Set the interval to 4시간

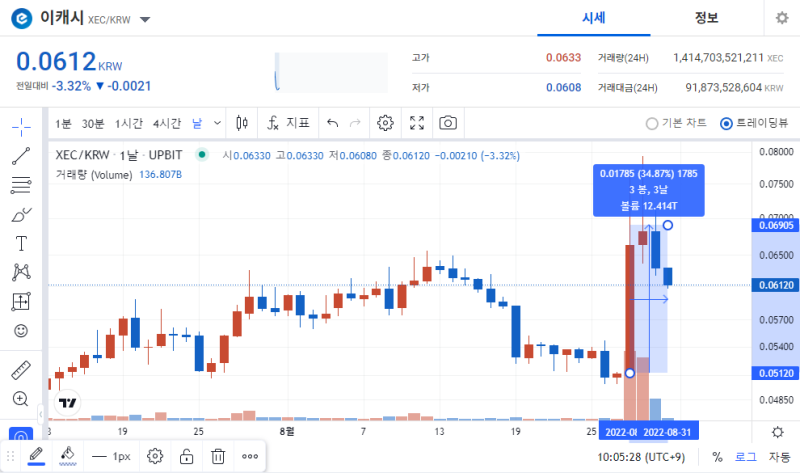click(167, 123)
